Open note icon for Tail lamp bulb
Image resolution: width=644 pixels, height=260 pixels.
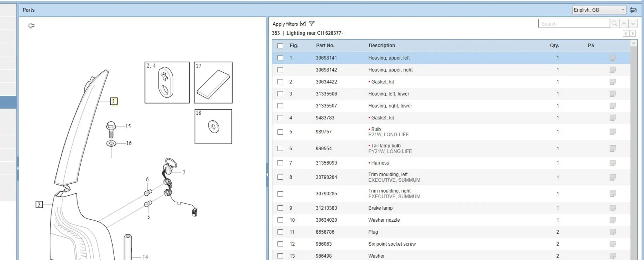point(613,148)
